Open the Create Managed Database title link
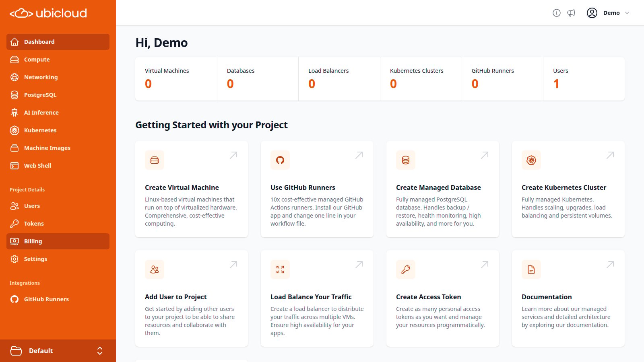Screen dimensions: 644x362 click(438, 187)
